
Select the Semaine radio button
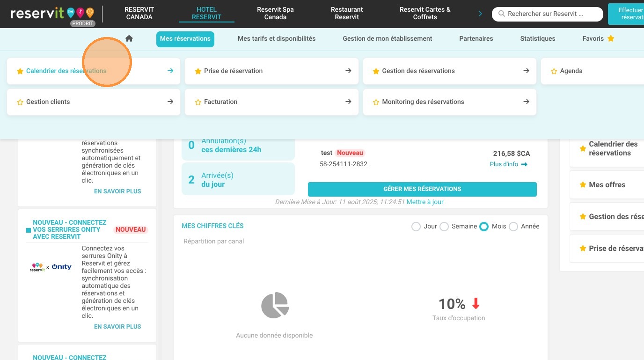[x=444, y=227]
